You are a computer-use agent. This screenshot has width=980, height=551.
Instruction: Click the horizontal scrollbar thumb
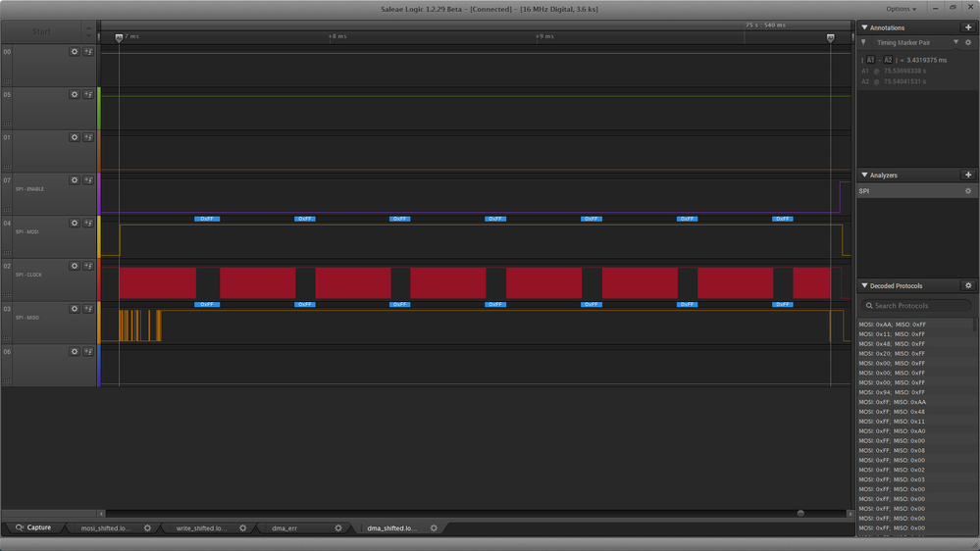coord(800,514)
